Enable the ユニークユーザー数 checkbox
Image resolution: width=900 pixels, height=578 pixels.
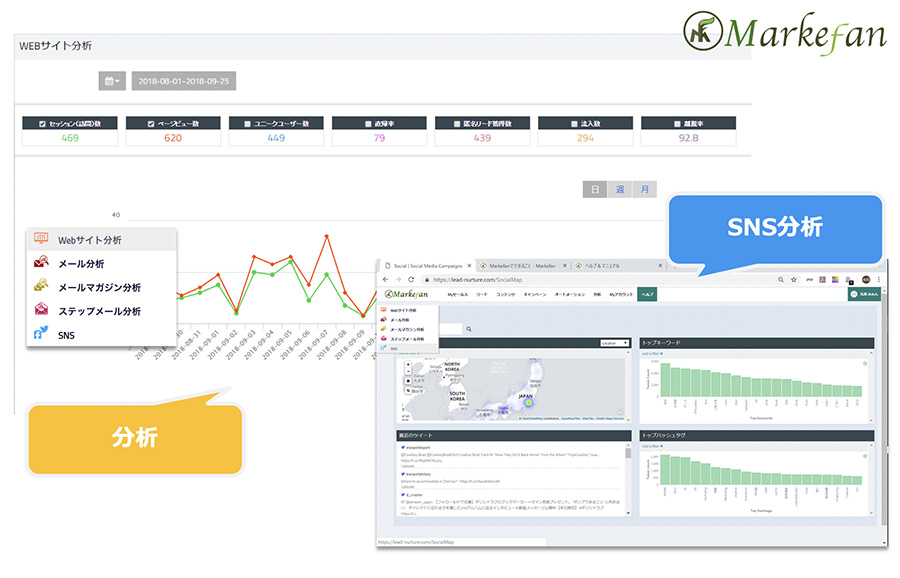coord(247,123)
